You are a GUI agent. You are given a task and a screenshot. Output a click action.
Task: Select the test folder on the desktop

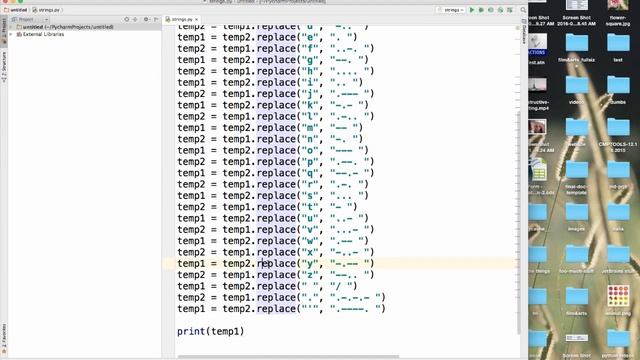coord(618,48)
